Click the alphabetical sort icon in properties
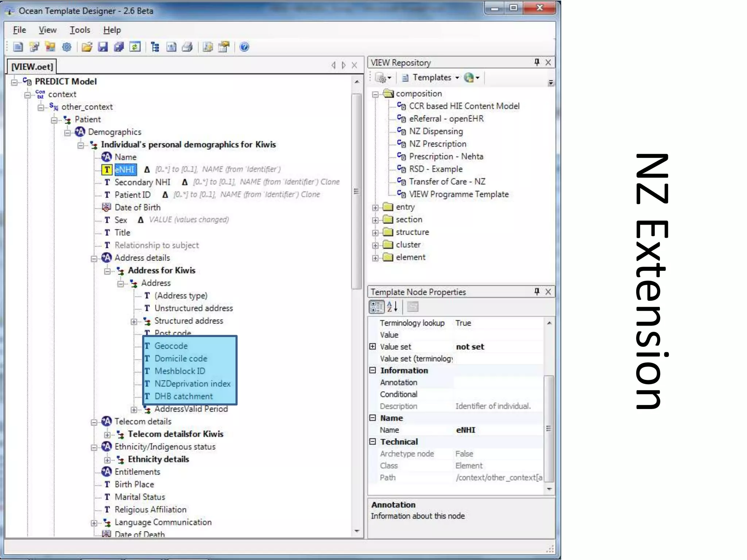This screenshot has height=560, width=747. click(x=392, y=307)
